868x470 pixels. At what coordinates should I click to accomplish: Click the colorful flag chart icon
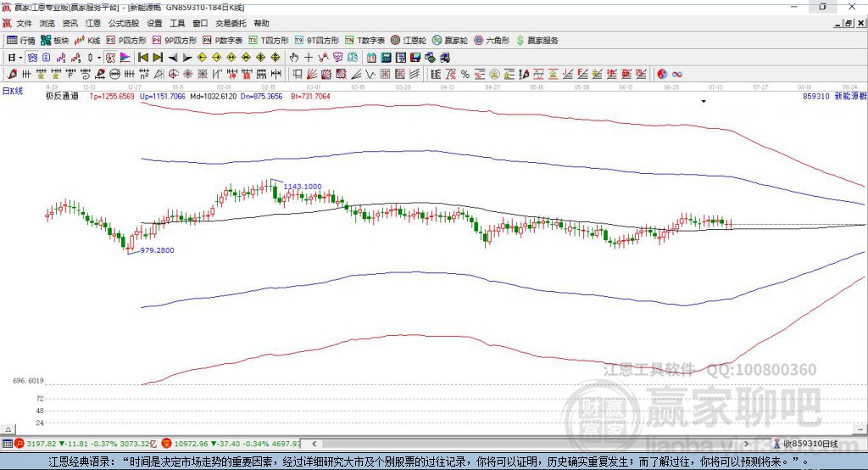pyautogui.click(x=125, y=58)
